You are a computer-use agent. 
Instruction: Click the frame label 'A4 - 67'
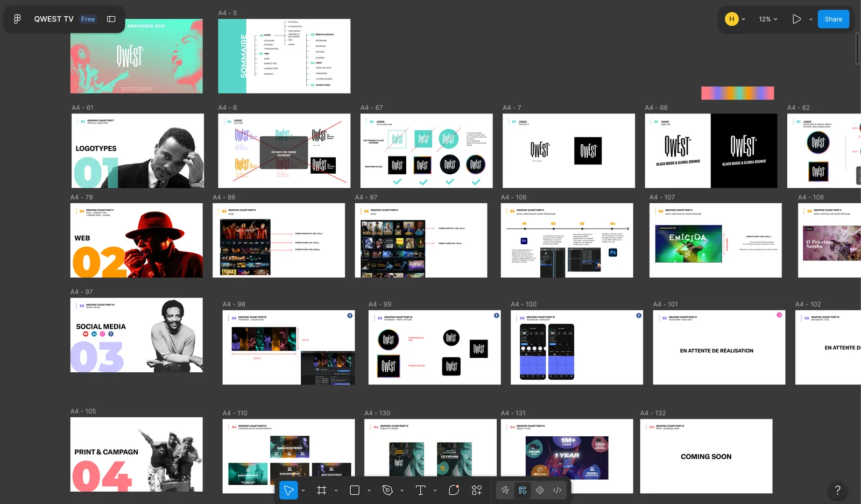pyautogui.click(x=372, y=108)
